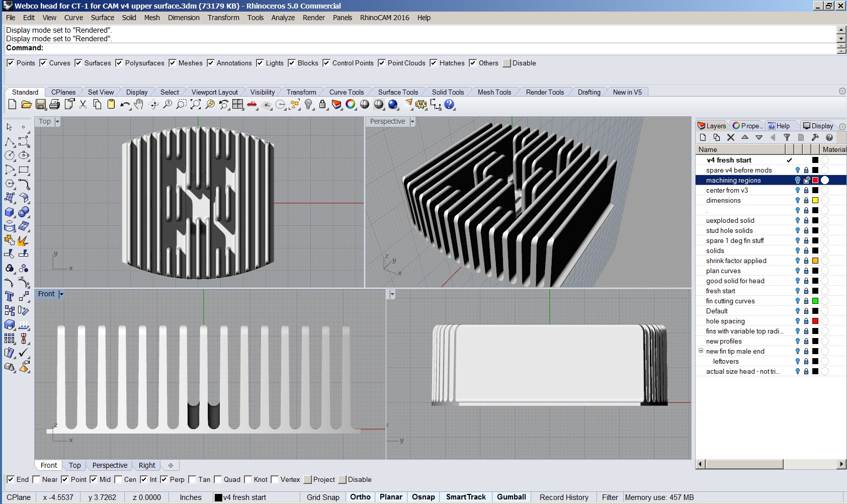Click the color wheel Properties icon
Viewport: 847px width, 504px height.
click(351, 104)
